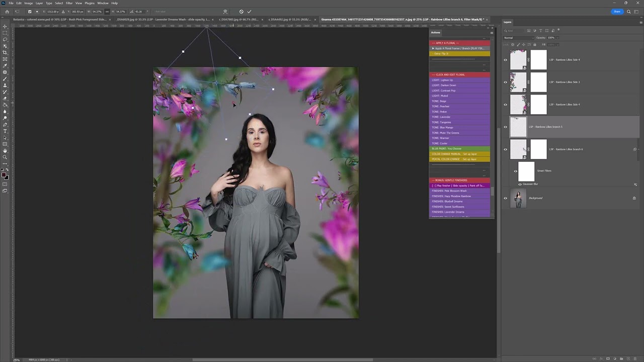Hide the Smart Filters effect

tap(515, 171)
